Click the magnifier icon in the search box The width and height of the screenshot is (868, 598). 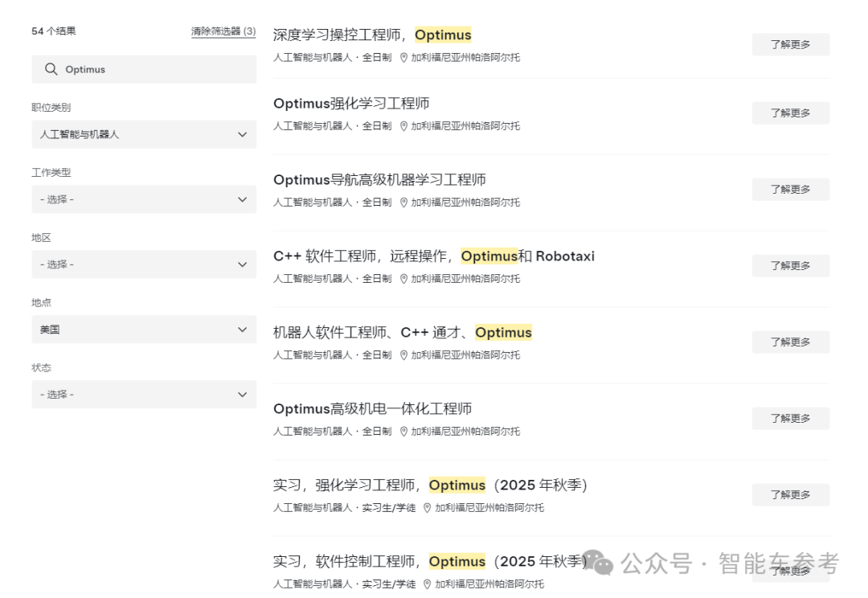pos(51,69)
